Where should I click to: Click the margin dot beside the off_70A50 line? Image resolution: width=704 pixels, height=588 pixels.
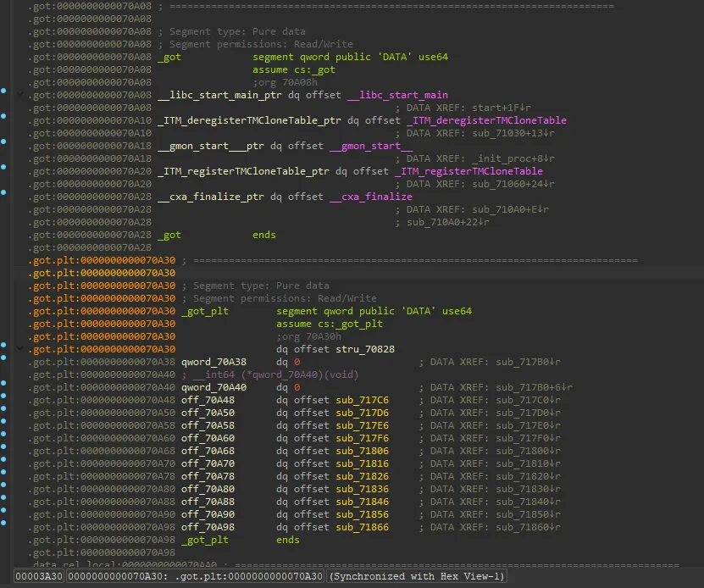coord(3,408)
